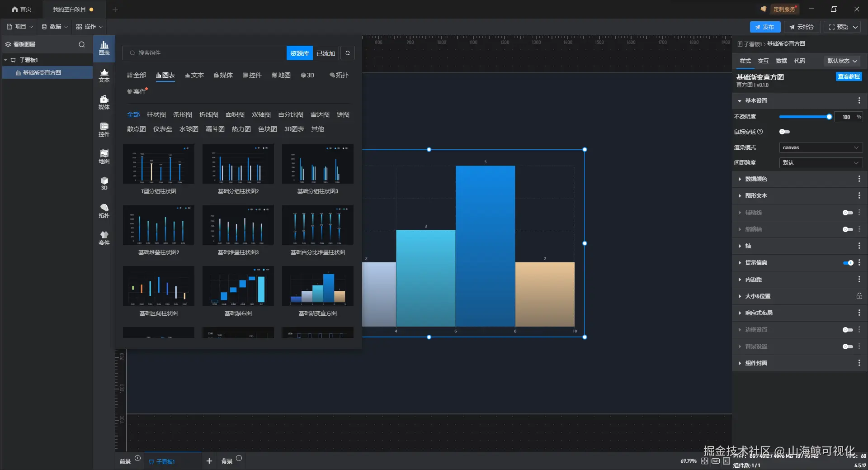Filter charts by 柱状图 subcategory
868x470 pixels.
(156, 114)
